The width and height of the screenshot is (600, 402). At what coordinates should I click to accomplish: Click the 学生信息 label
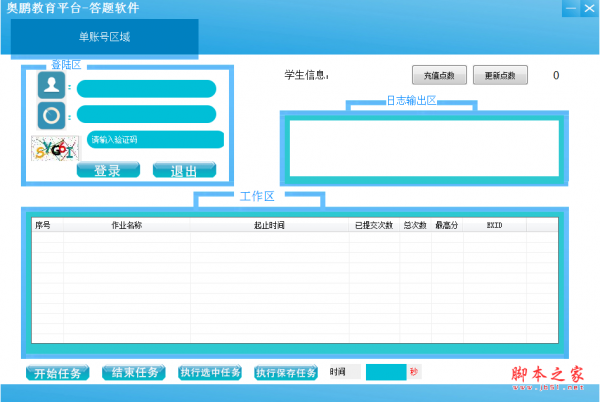pos(307,75)
